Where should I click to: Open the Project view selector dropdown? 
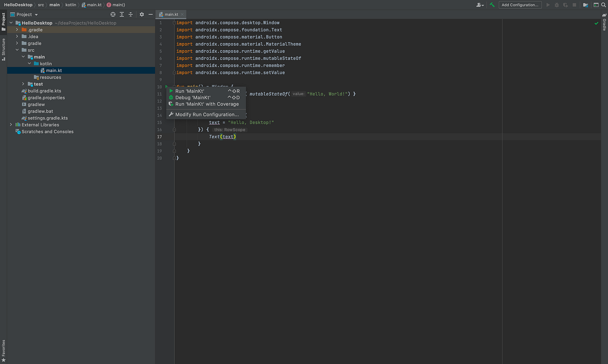click(x=23, y=14)
